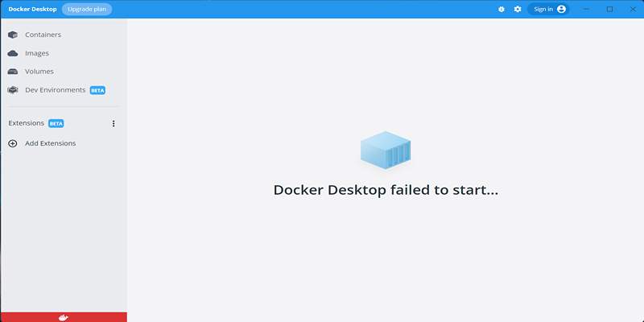
Task: Maximize the Docker Desktop window
Action: pos(609,9)
